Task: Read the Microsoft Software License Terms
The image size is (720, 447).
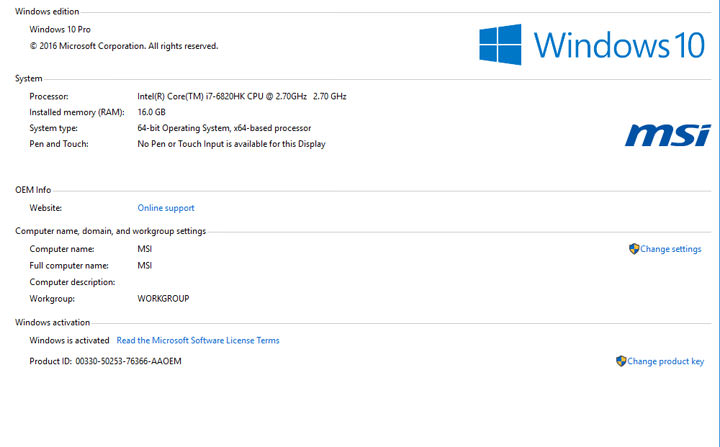Action: [198, 340]
